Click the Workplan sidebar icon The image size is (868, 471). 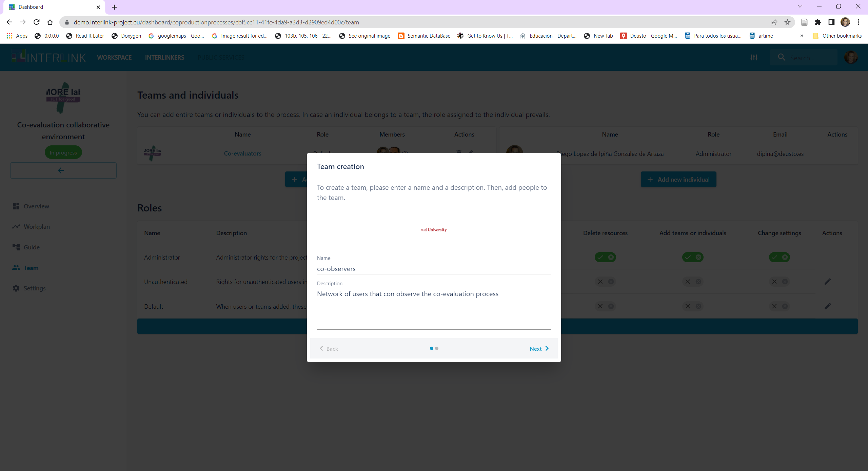pyautogui.click(x=16, y=226)
